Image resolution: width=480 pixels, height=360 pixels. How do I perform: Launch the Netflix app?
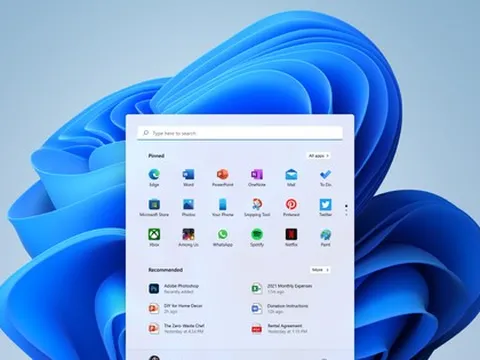(x=291, y=238)
